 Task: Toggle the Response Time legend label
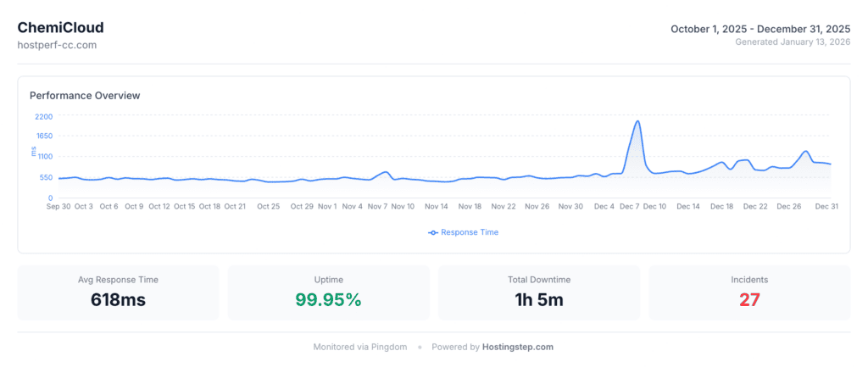[x=469, y=232]
